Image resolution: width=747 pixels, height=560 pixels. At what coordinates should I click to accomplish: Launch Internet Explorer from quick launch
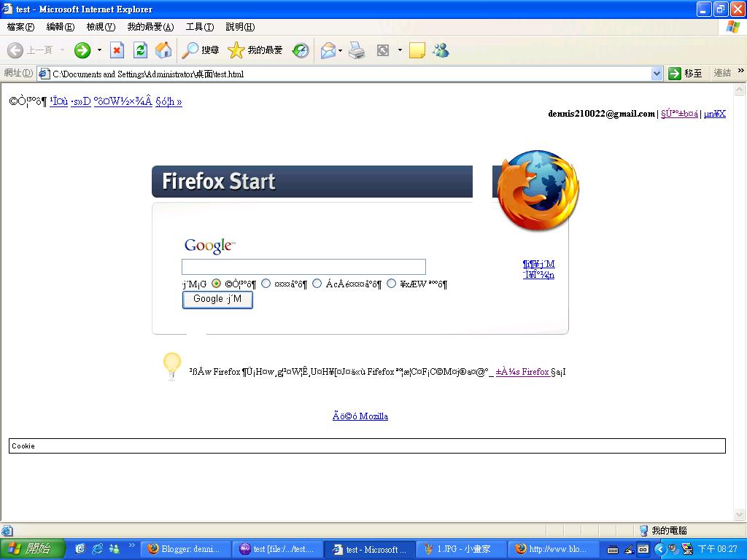point(97,548)
